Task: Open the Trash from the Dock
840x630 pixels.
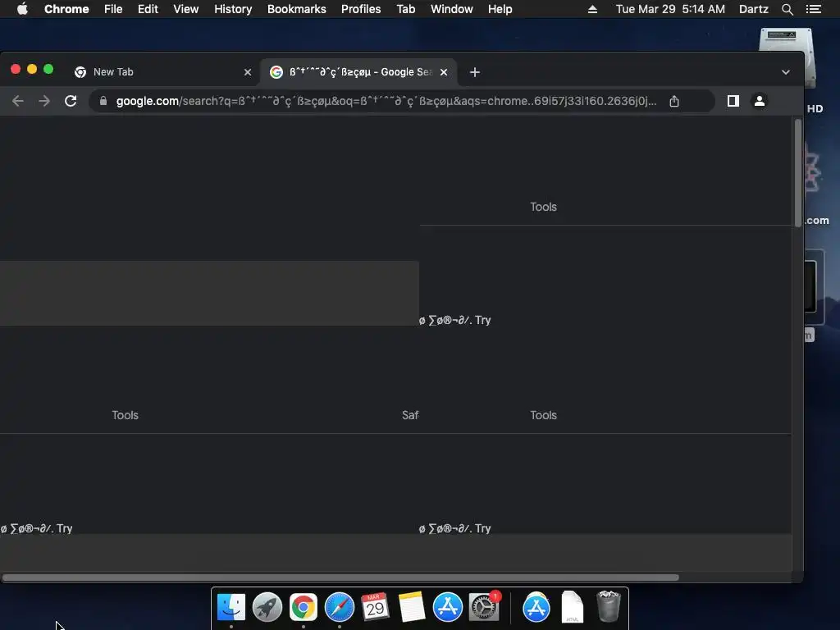Action: 608,607
